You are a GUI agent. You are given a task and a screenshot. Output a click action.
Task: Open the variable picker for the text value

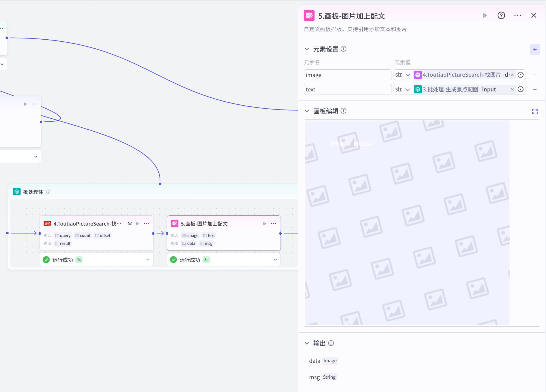tap(520, 89)
